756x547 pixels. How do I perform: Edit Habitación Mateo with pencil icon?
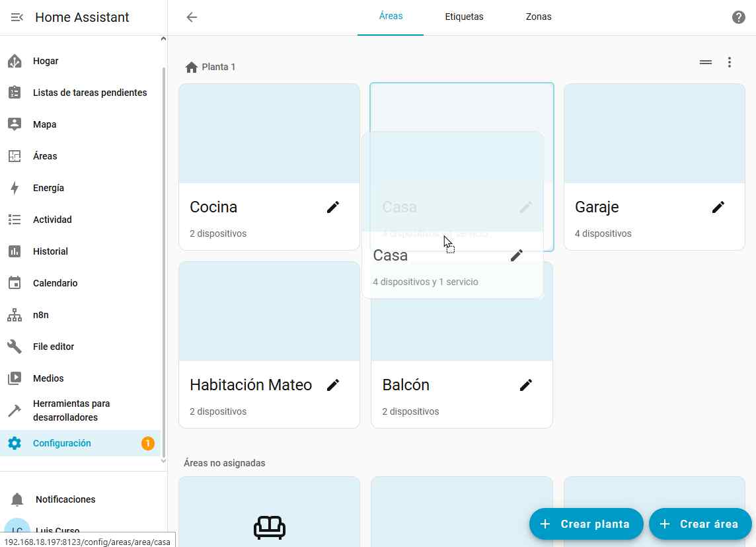[333, 385]
